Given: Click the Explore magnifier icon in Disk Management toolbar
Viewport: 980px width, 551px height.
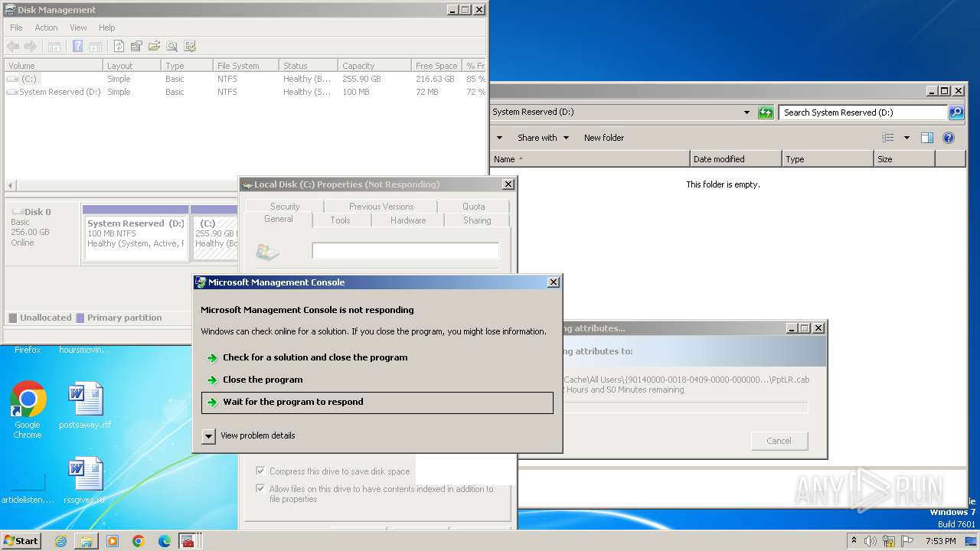Looking at the screenshot, I should (171, 47).
